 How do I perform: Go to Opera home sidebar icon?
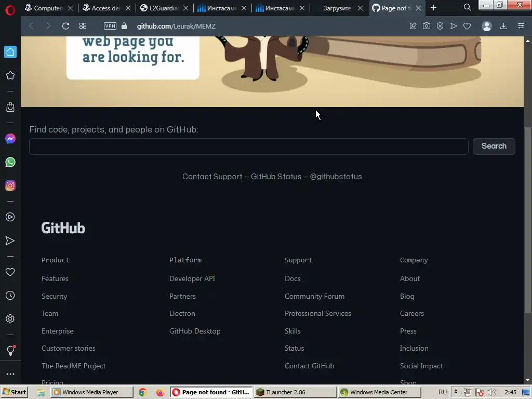[10, 52]
